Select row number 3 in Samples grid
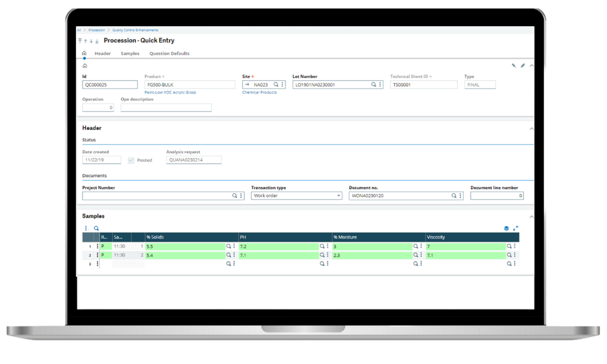607x364 pixels. pos(90,264)
